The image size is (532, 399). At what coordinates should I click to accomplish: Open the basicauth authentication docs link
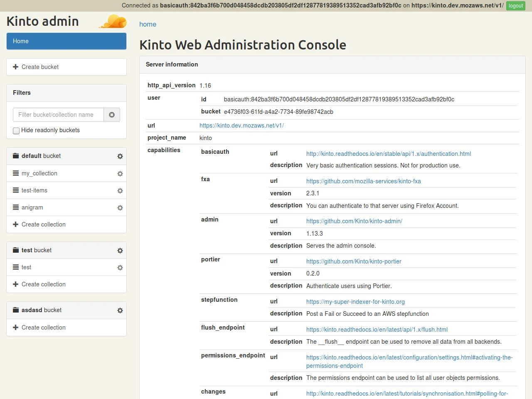coord(389,154)
